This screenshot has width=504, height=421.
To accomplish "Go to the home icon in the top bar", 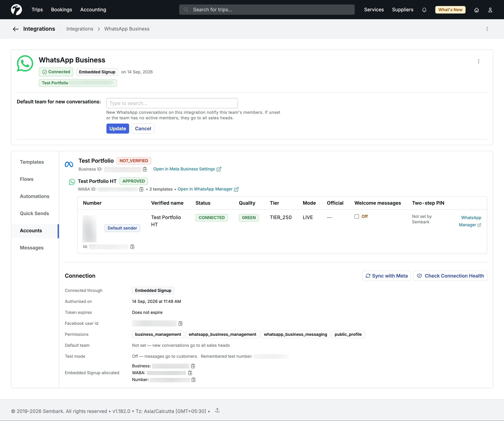I will [476, 10].
